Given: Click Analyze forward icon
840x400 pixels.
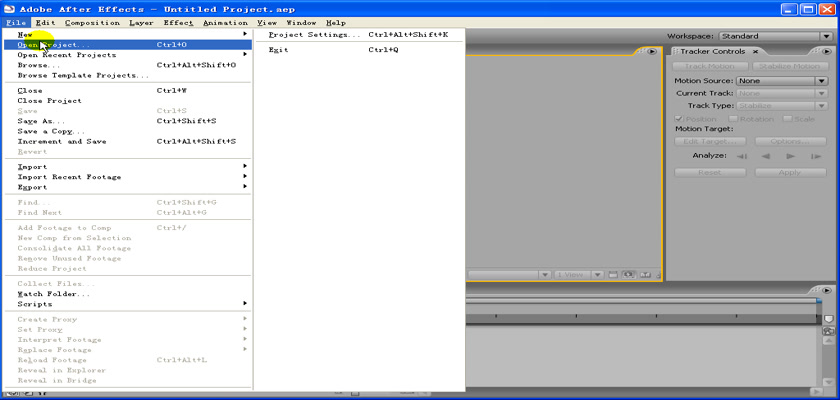Looking at the screenshot, I should coord(790,156).
